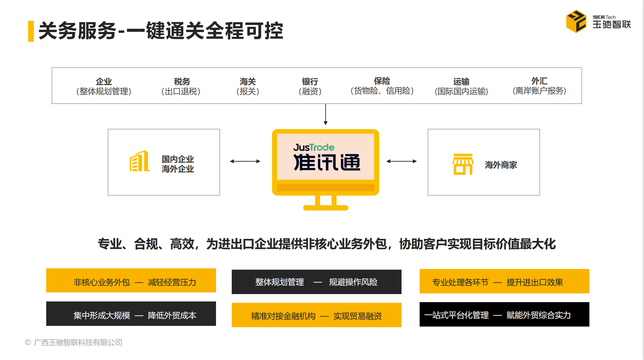
Task: Click the 运输 (国际国内运输) label
Action: pyautogui.click(x=461, y=86)
